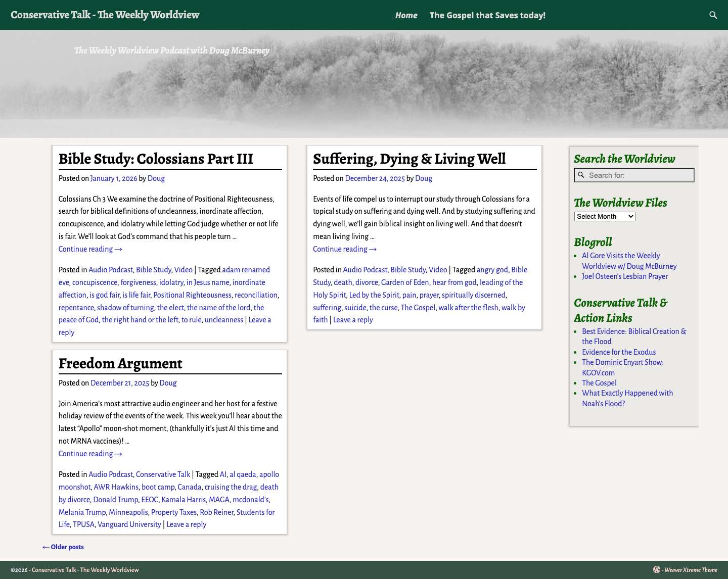
Task: Click the Kamala Harris tag
Action: (x=184, y=500)
